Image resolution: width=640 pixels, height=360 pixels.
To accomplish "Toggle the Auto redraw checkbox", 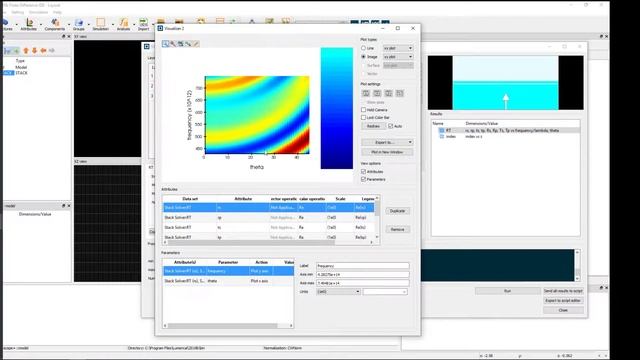I will 391,126.
